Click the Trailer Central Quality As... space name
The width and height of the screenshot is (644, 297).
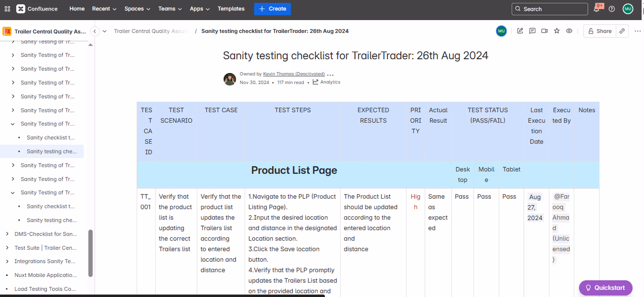click(50, 32)
